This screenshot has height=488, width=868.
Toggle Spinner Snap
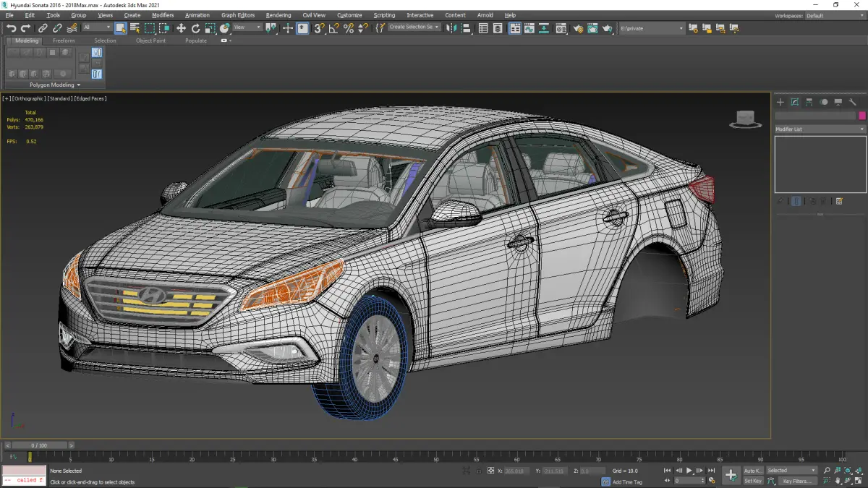363,28
